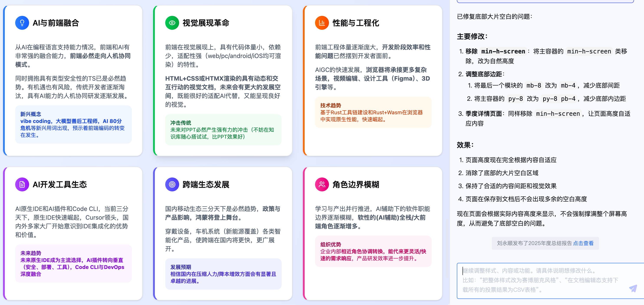
Task: Click the target icon beside 跨端生态发展
Action: pos(172,184)
